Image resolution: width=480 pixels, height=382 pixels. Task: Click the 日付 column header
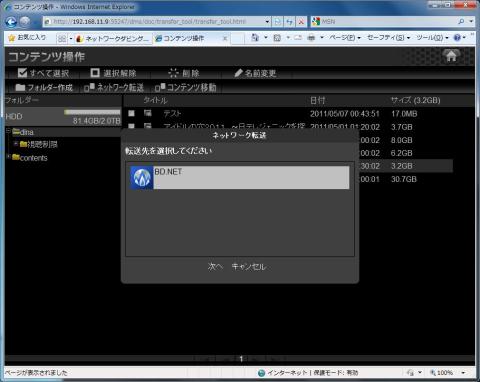coord(317,100)
